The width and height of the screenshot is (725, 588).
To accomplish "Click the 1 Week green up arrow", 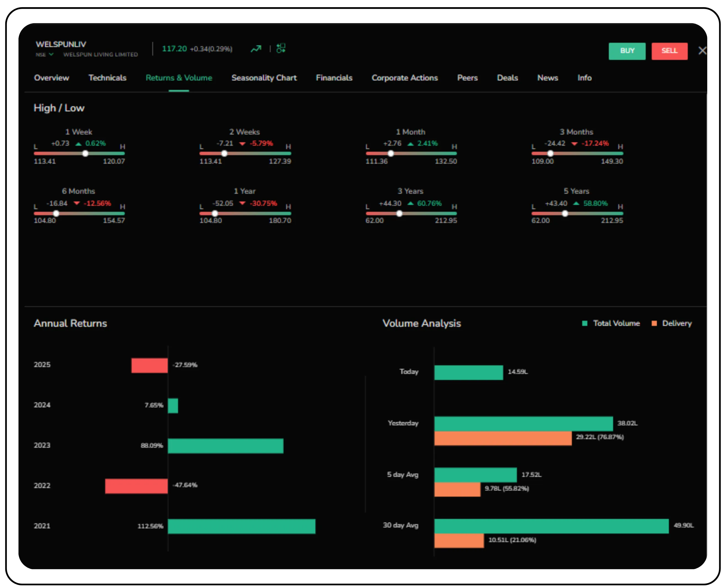I will pyautogui.click(x=78, y=144).
